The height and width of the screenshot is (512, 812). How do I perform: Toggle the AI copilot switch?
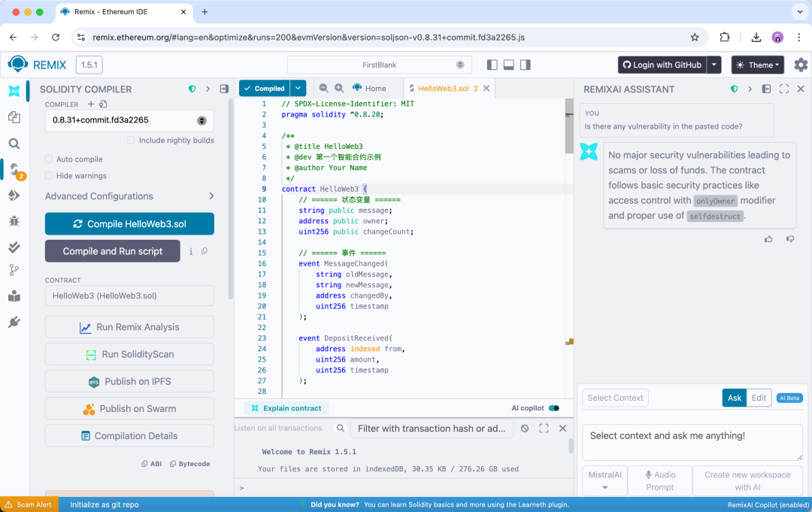click(554, 408)
